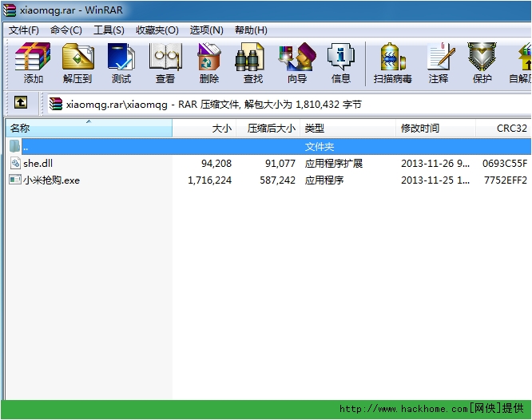532x420 pixels.
Task: Click archive icon in address bar
Action: coord(56,104)
